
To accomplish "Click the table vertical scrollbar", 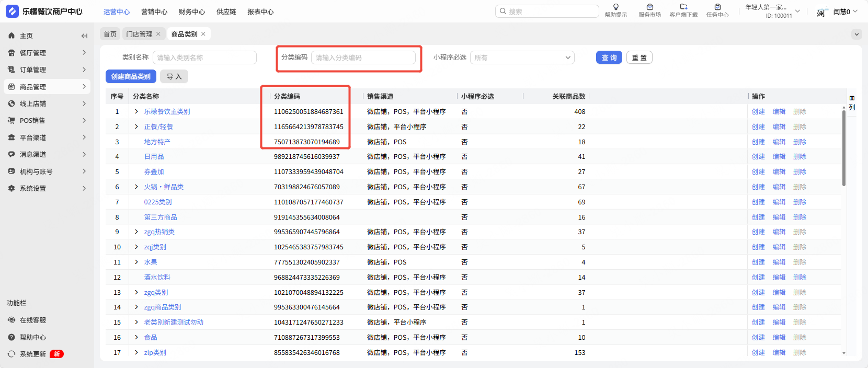I will click(x=844, y=148).
